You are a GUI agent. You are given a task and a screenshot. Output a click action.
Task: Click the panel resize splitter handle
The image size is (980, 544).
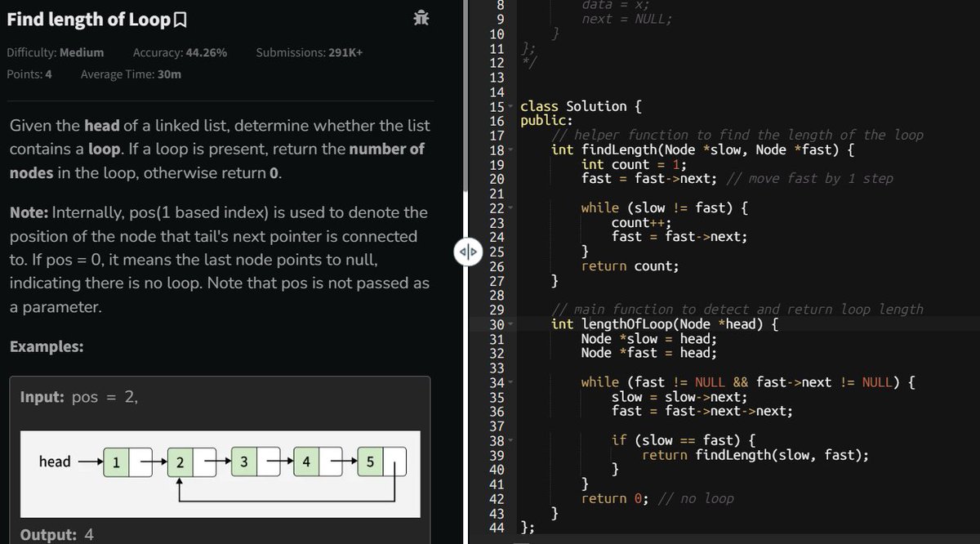coord(467,252)
